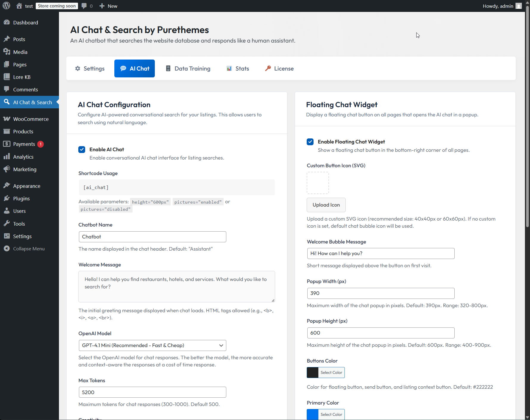Viewport: 530px width, 420px height.
Task: Open Tools wrench icon in sidebar
Action: point(7,224)
